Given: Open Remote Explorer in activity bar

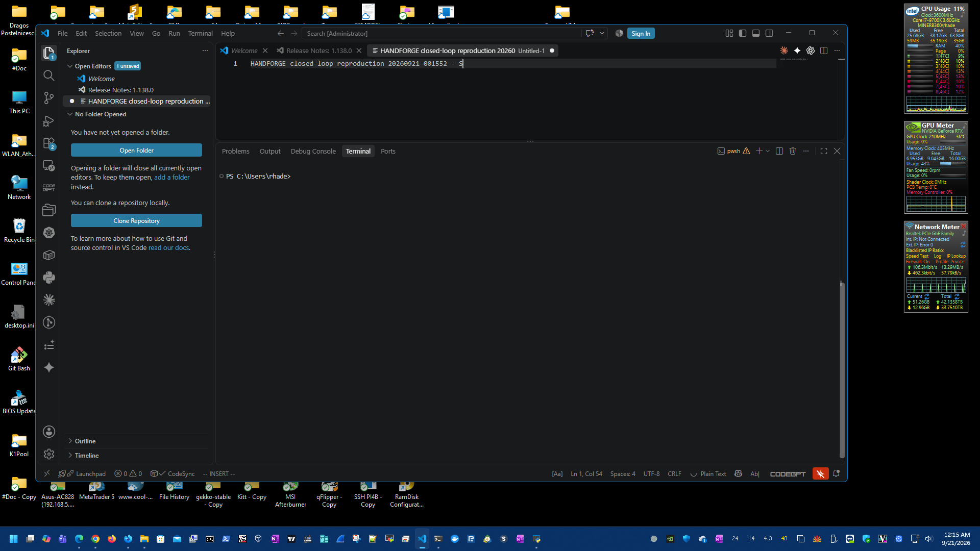Looking at the screenshot, I should tap(49, 166).
